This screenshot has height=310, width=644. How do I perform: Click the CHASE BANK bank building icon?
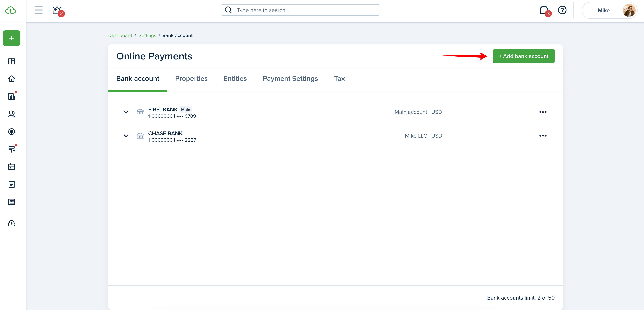pos(140,136)
